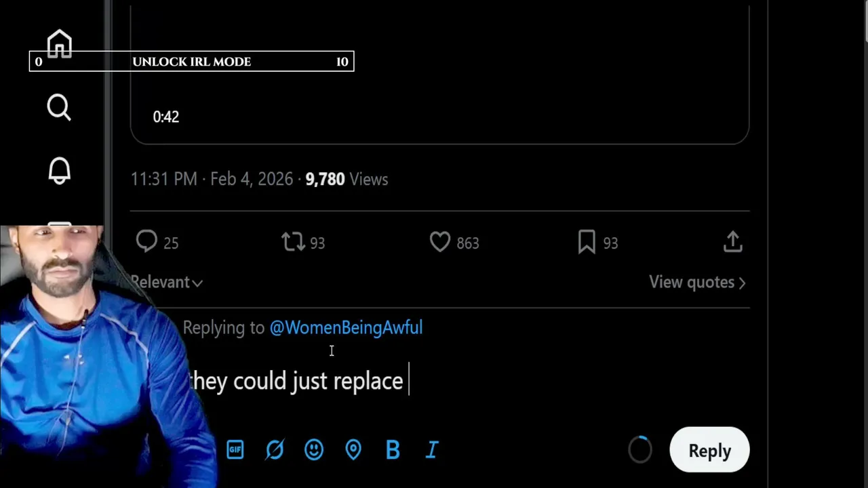Bookmark the post using the bookmark icon
Image resolution: width=868 pixels, height=488 pixels.
pos(587,242)
